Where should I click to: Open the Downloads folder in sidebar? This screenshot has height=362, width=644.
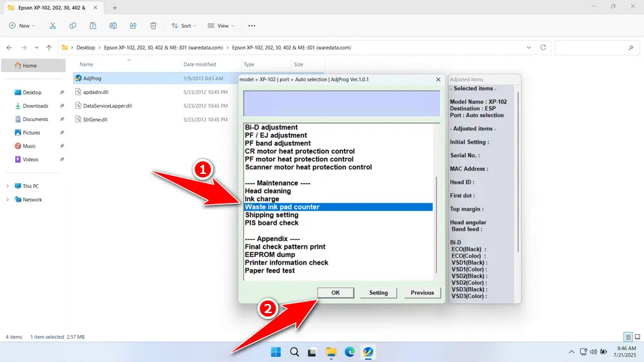tap(35, 106)
